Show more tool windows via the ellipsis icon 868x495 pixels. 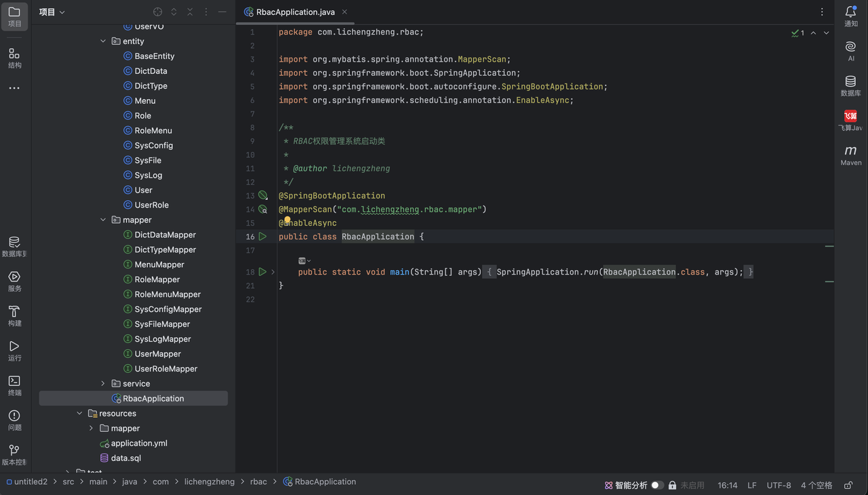pos(14,88)
